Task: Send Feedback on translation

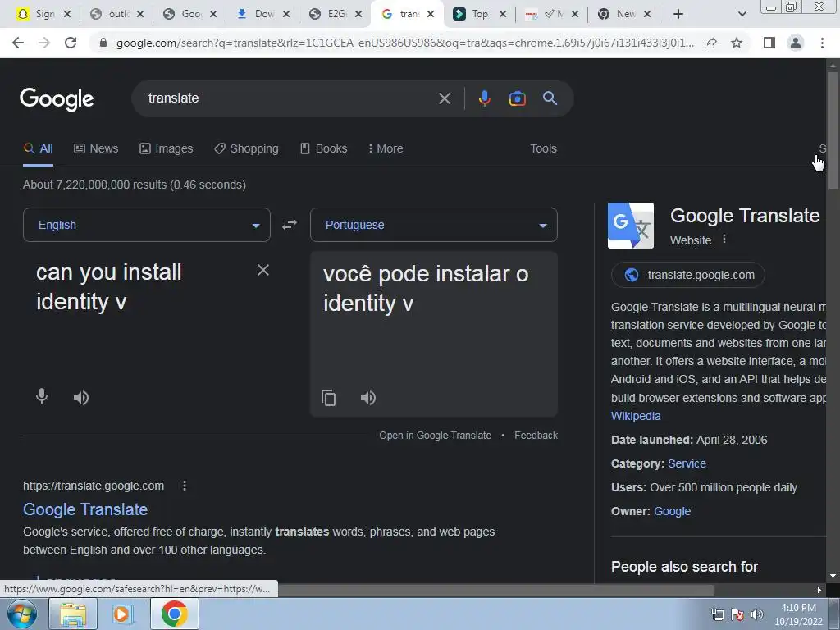Action: [x=536, y=436]
